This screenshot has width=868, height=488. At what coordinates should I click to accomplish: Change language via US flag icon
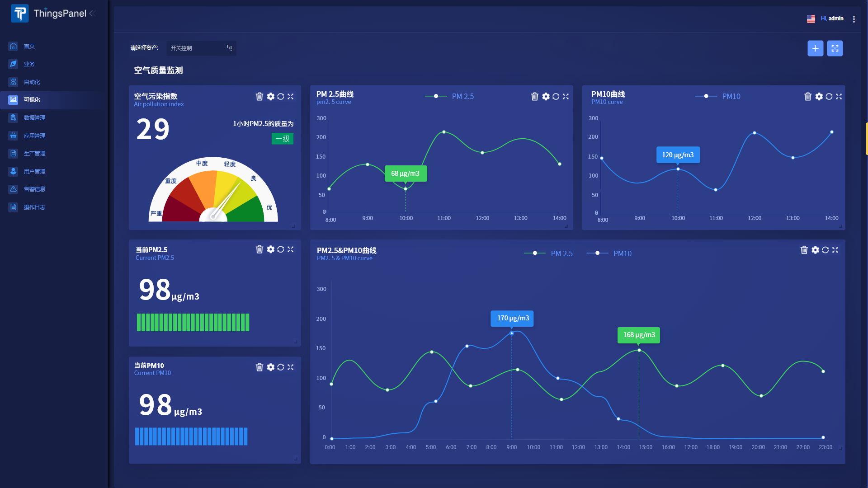coord(811,19)
